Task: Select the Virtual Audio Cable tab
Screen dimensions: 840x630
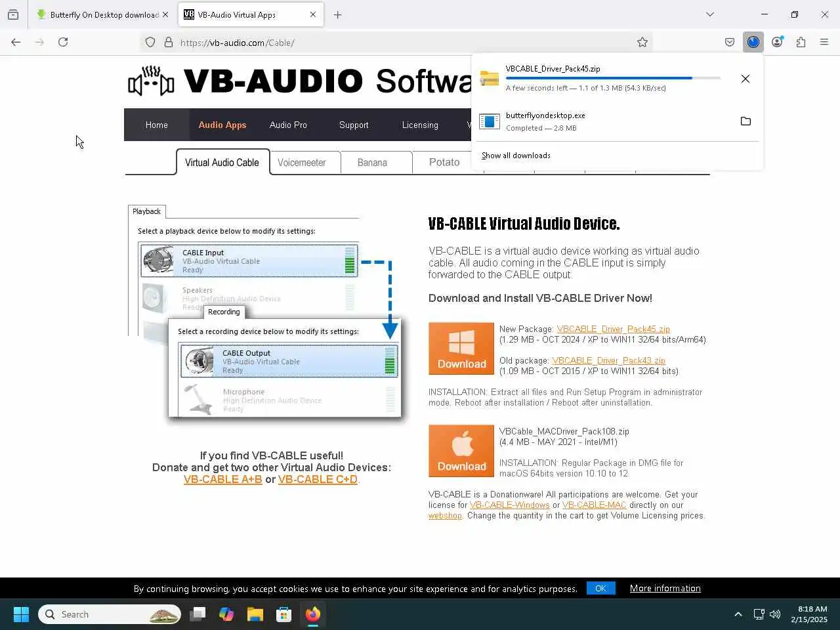Action: pyautogui.click(x=222, y=162)
